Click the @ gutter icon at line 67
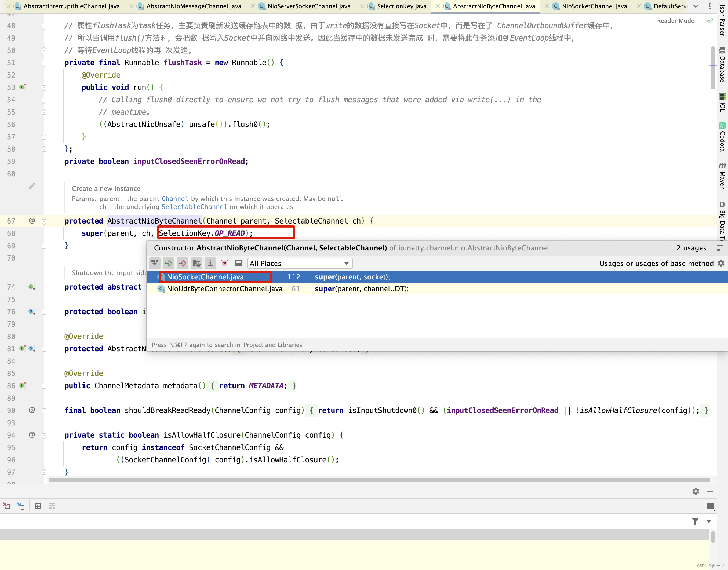Viewport: 728px width, 570px height. point(32,221)
